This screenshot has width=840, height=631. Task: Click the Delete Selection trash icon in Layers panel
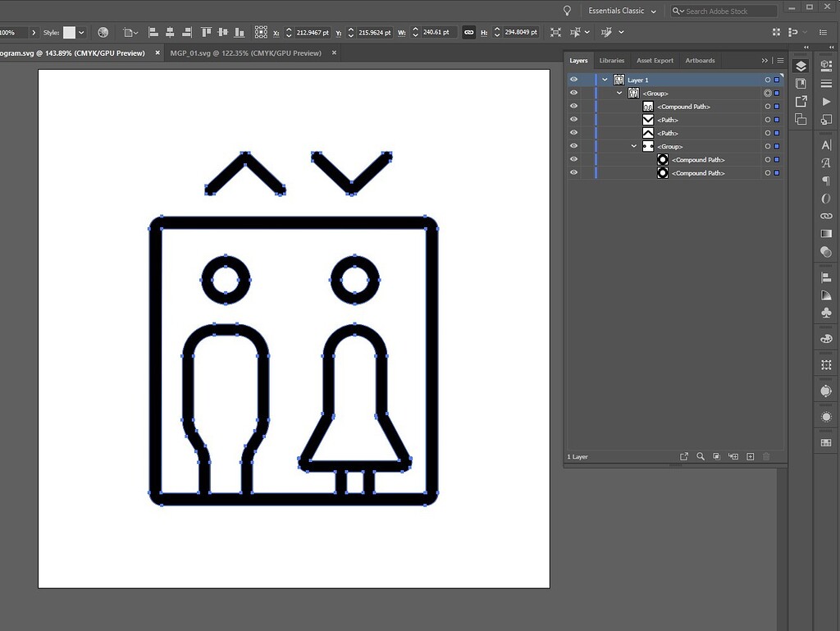pos(766,456)
